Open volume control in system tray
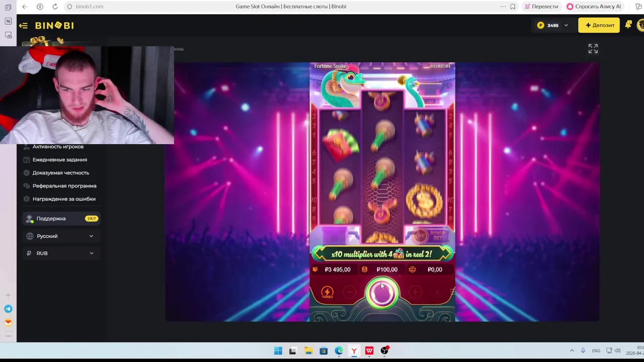644x362 pixels. [x=617, y=350]
